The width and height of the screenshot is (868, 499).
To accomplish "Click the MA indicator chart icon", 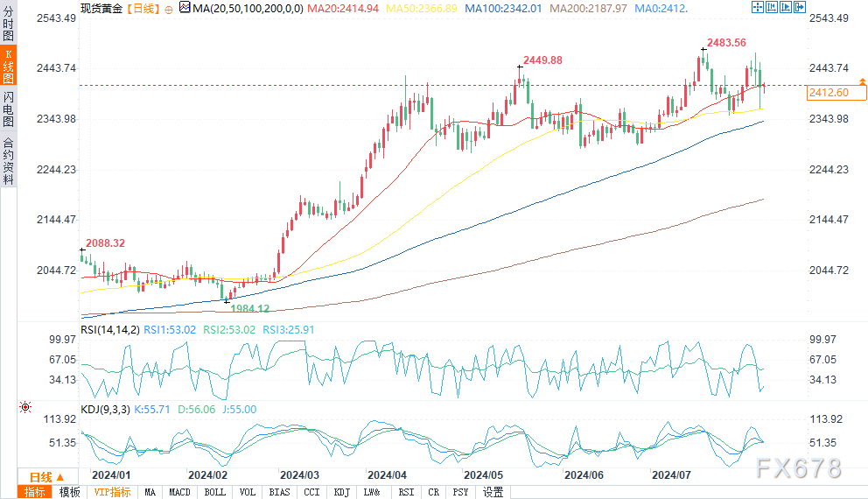I will click(x=183, y=9).
